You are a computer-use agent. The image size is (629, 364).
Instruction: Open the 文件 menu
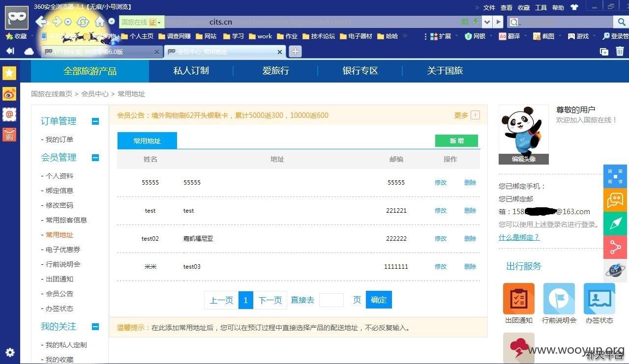coord(489,7)
